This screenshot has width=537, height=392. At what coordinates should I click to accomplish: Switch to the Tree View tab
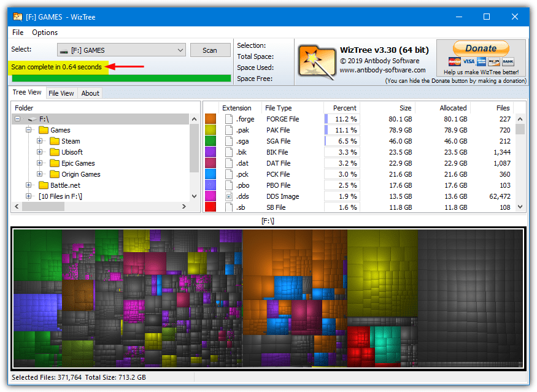pos(27,93)
